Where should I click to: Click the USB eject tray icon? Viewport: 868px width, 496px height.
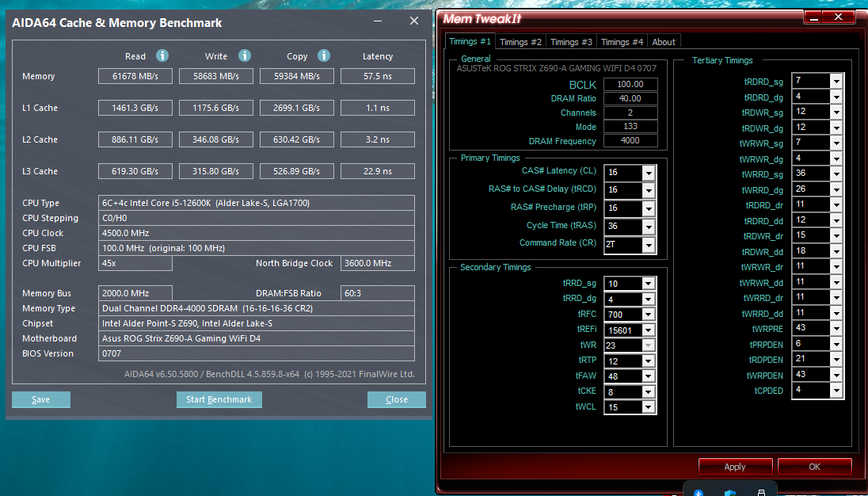(761, 492)
